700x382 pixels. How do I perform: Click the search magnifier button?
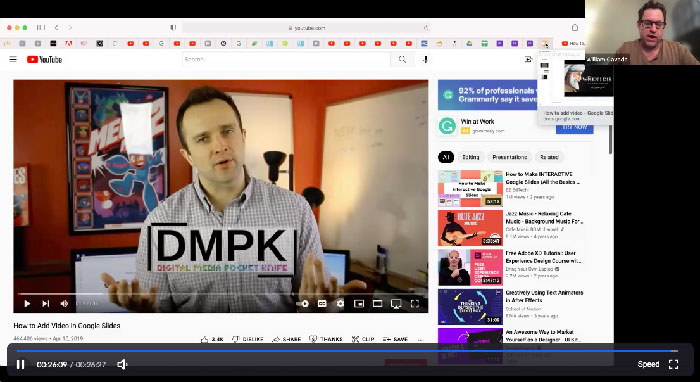tap(402, 59)
